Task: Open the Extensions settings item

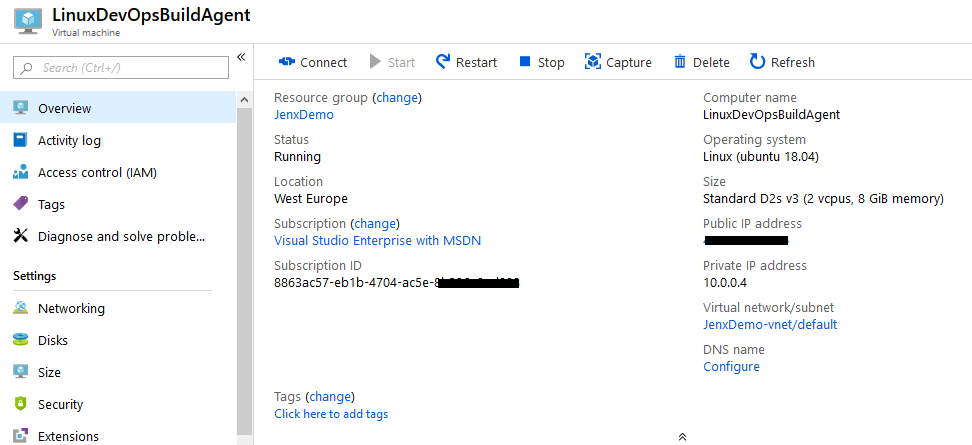Action: [x=118, y=436]
